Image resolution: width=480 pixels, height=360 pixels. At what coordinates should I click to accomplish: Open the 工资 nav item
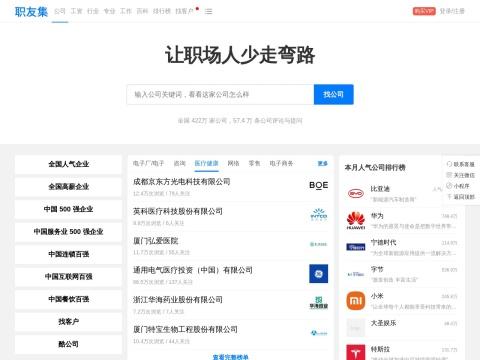pyautogui.click(x=76, y=11)
